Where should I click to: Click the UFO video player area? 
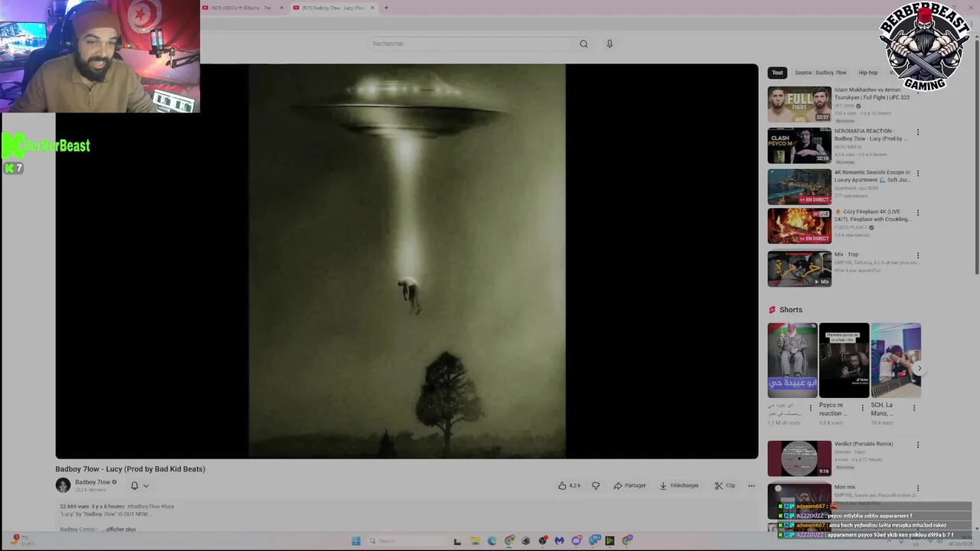[x=407, y=261]
